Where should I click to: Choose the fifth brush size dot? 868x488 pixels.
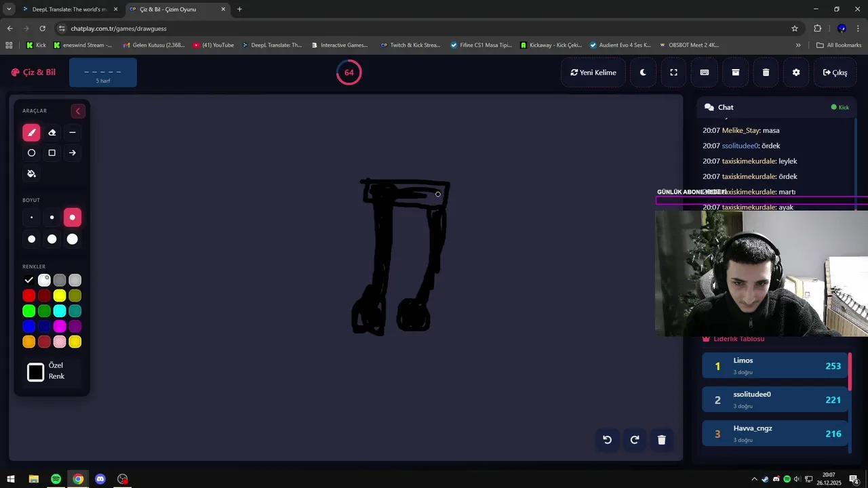52,239
